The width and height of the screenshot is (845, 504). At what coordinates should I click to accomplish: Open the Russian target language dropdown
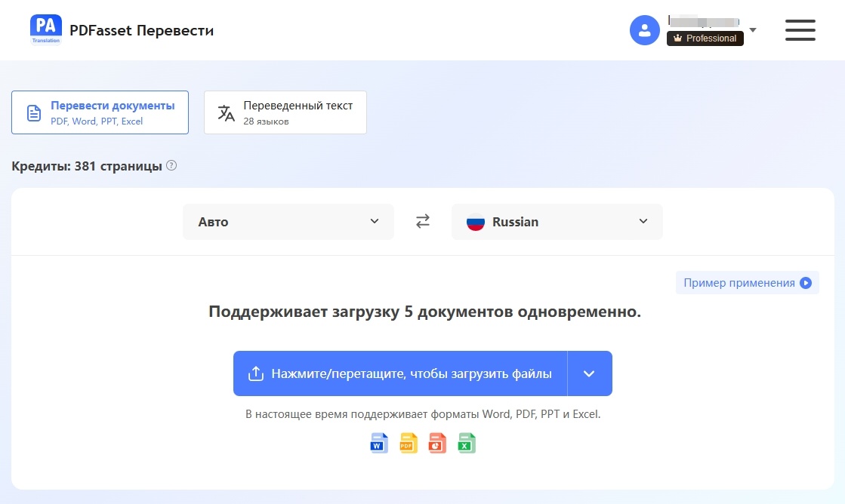tap(557, 221)
